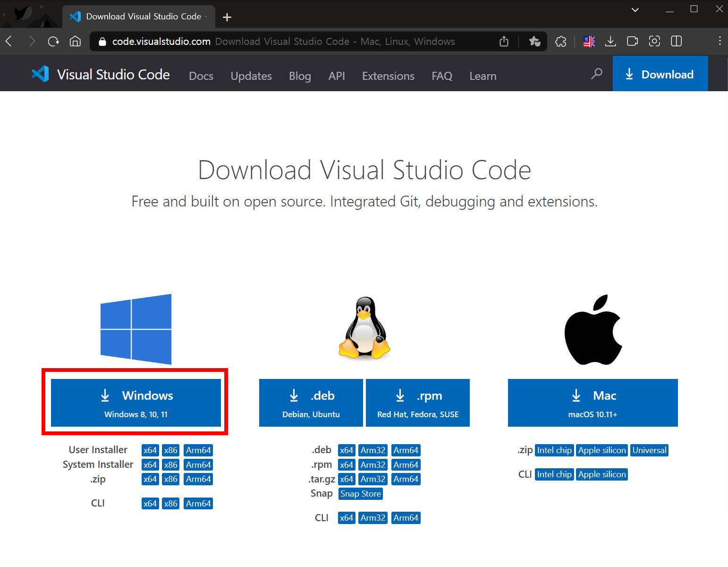The height and width of the screenshot is (567, 728).
Task: Go back with the browser back arrow
Action: (x=9, y=41)
